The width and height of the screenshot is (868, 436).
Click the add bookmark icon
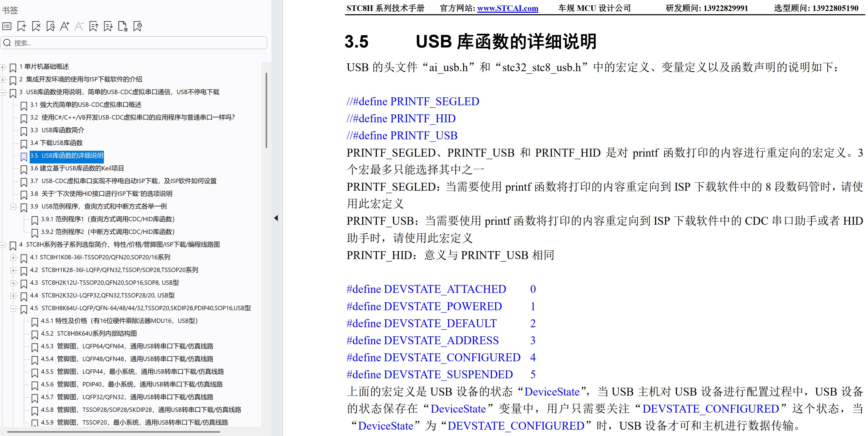(22, 26)
